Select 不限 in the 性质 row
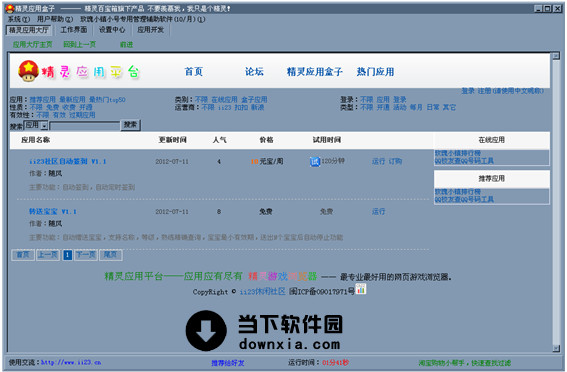Screen dimensions: 567x372 tap(36, 107)
